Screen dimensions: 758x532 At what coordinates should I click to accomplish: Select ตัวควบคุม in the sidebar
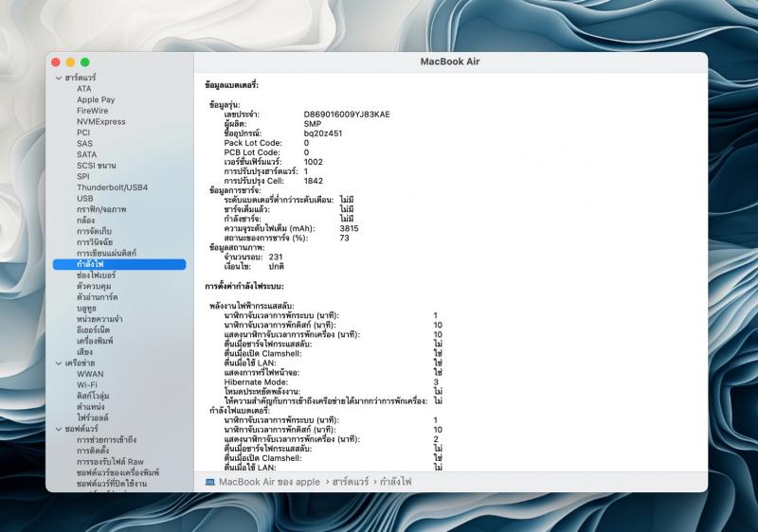click(94, 286)
